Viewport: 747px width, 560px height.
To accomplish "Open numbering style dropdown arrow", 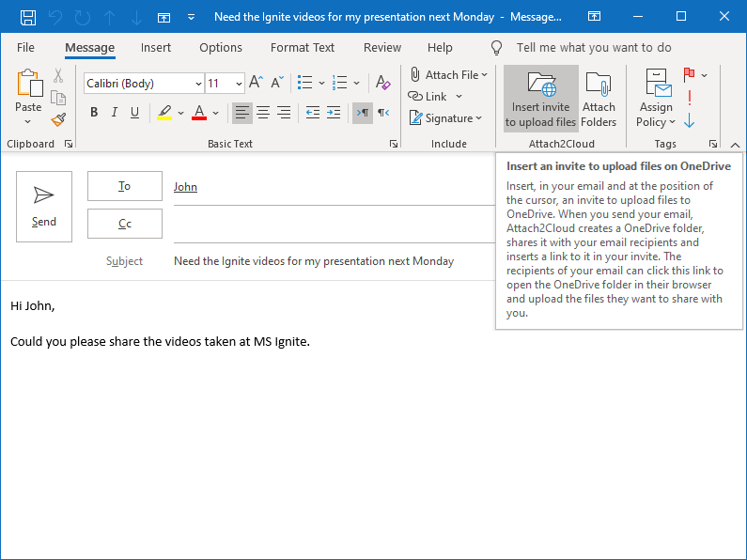I will click(x=356, y=83).
